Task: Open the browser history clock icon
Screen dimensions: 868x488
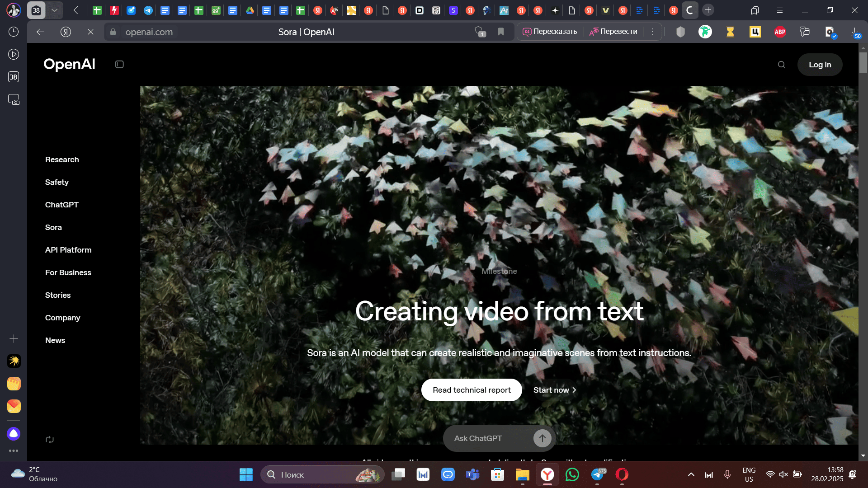Action: click(x=14, y=32)
